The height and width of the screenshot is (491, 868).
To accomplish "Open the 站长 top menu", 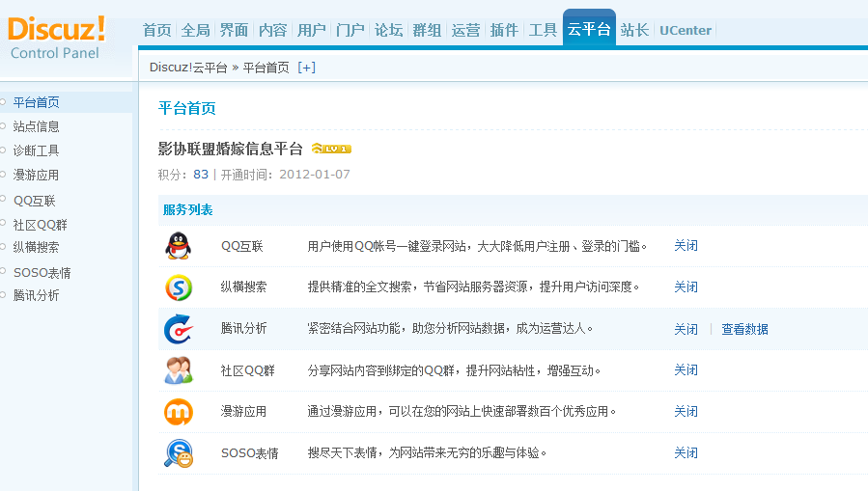I will coord(634,30).
